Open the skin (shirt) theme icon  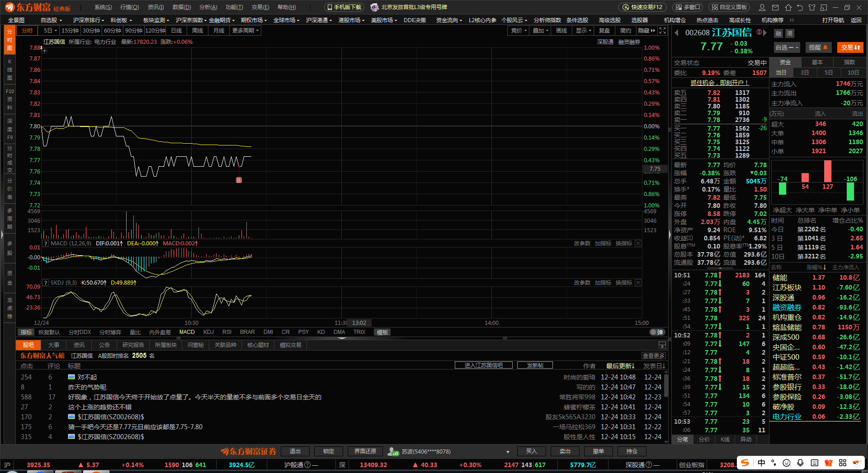812,7
